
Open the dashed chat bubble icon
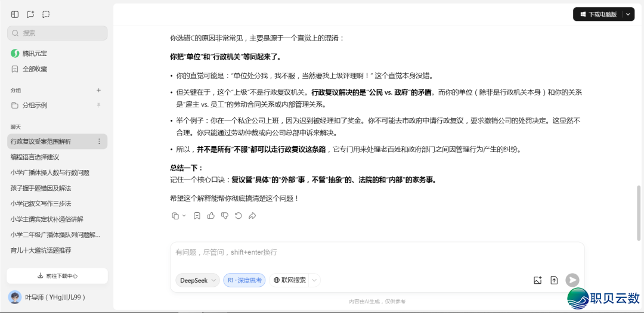pyautogui.click(x=46, y=14)
